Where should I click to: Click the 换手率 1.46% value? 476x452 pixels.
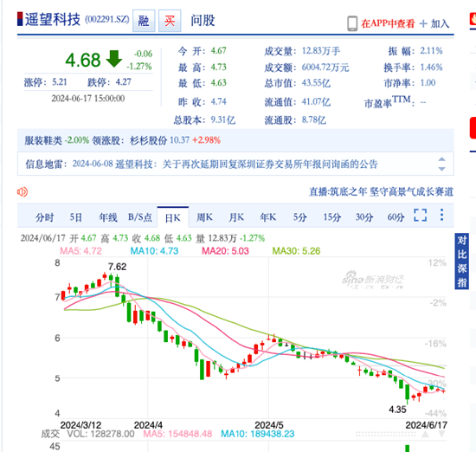[431, 68]
